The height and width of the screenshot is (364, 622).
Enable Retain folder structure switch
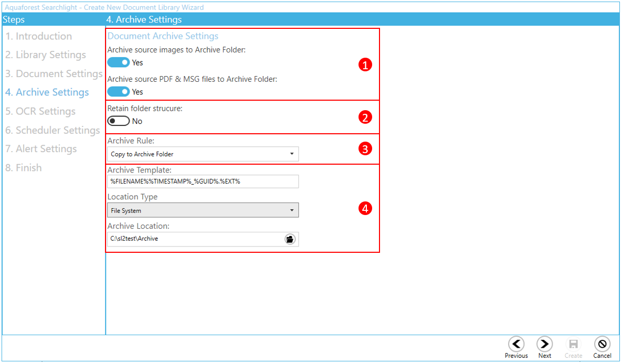coord(119,121)
